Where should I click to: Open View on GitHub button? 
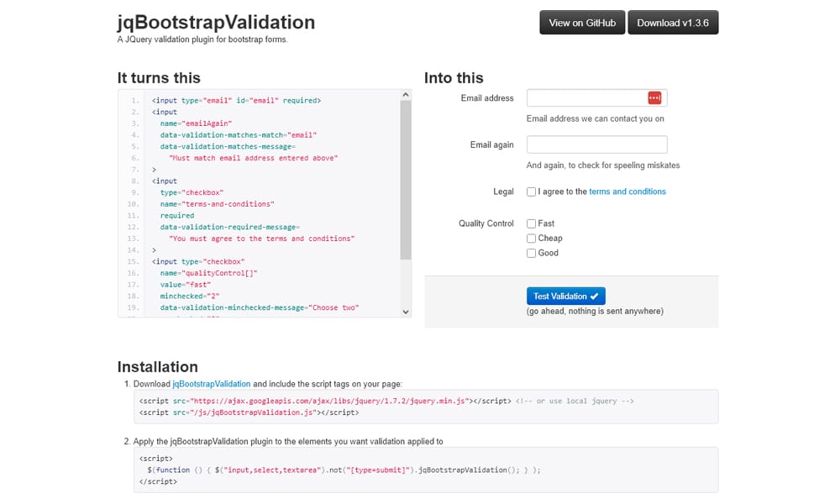click(x=582, y=23)
